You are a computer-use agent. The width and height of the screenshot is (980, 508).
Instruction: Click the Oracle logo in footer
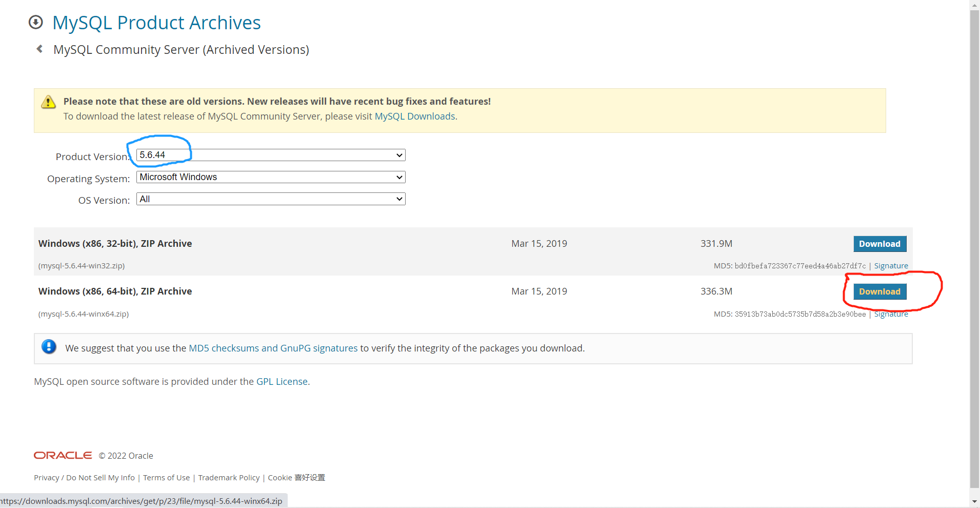(63, 456)
